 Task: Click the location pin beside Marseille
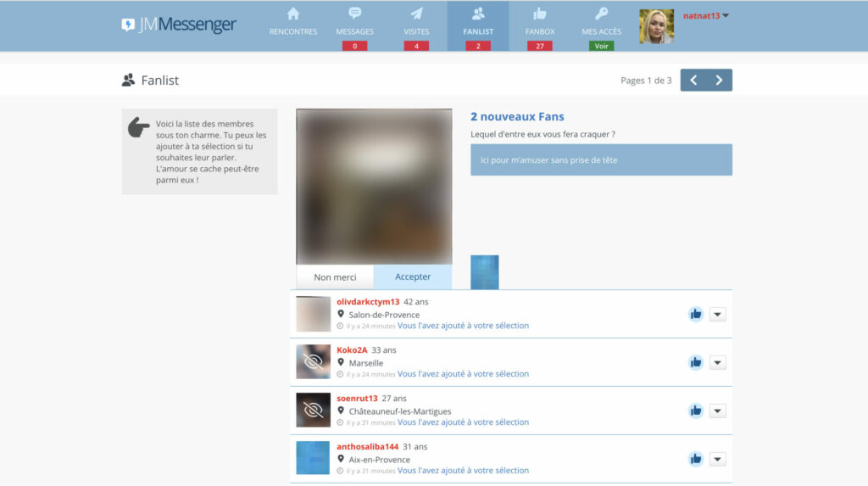[341, 362]
